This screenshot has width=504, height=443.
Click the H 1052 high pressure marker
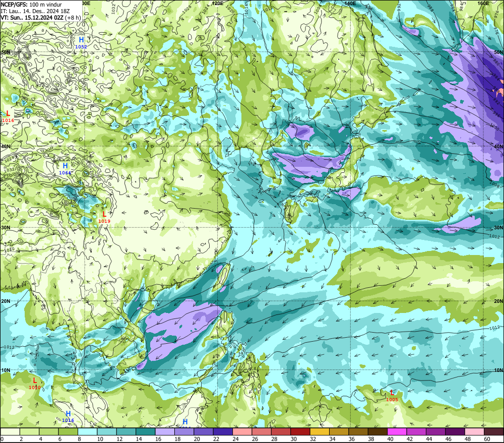tap(81, 42)
